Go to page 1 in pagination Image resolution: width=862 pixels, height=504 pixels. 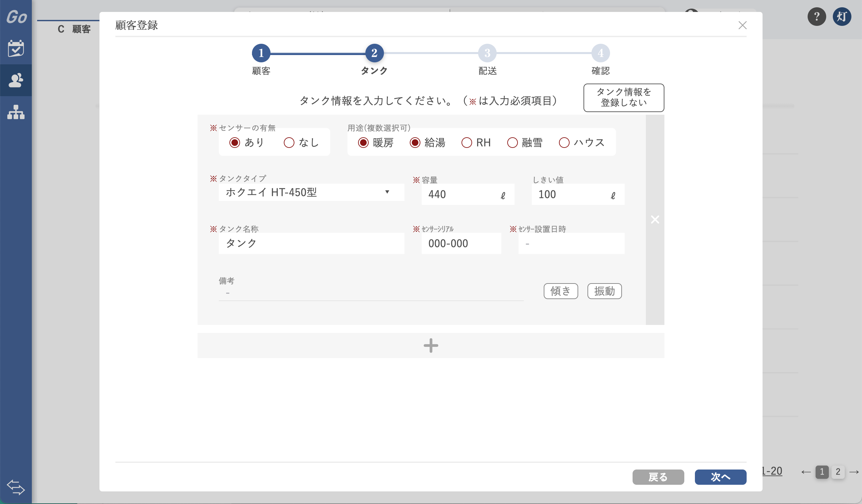822,472
